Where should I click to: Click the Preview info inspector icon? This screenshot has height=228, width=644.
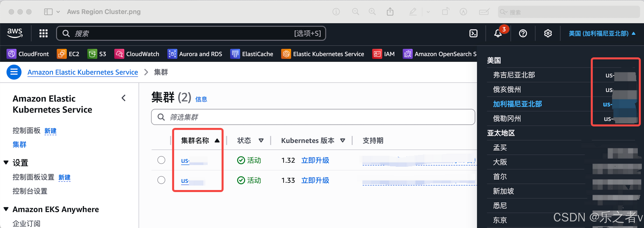[x=336, y=12]
